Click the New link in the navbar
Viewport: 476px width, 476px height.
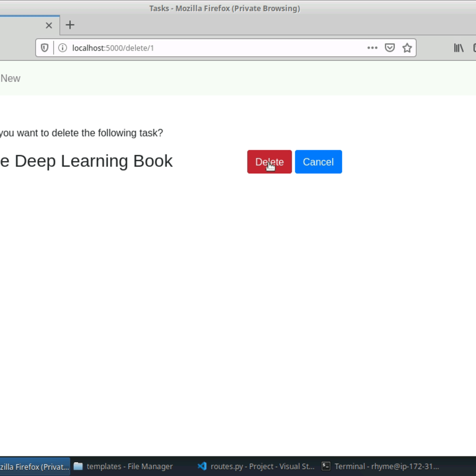(10, 78)
